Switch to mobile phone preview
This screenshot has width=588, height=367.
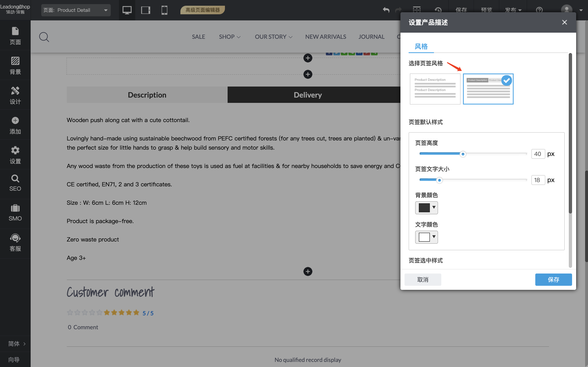coord(164,10)
